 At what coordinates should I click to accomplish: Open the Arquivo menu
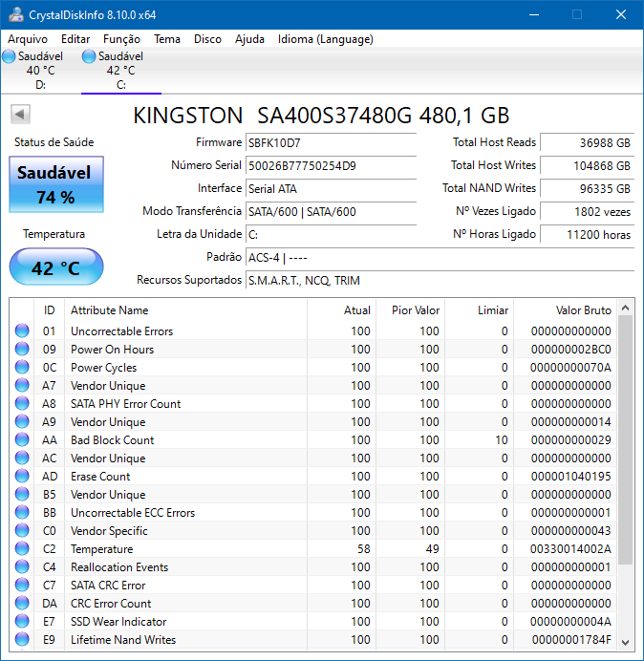[x=28, y=39]
